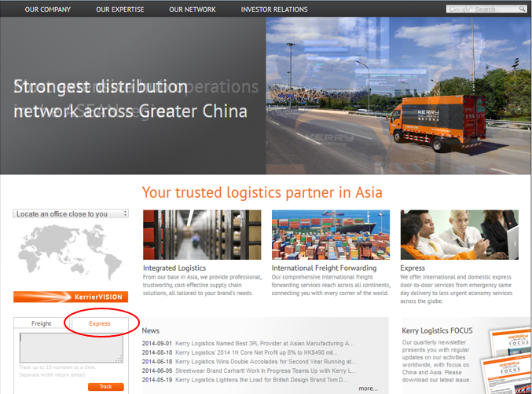Open the KerrierVISION banner
The image size is (532, 394).
(x=71, y=297)
